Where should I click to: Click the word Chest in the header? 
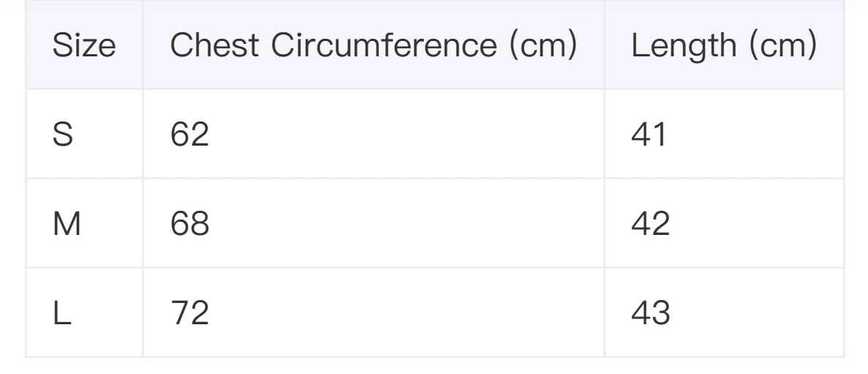pos(214,45)
